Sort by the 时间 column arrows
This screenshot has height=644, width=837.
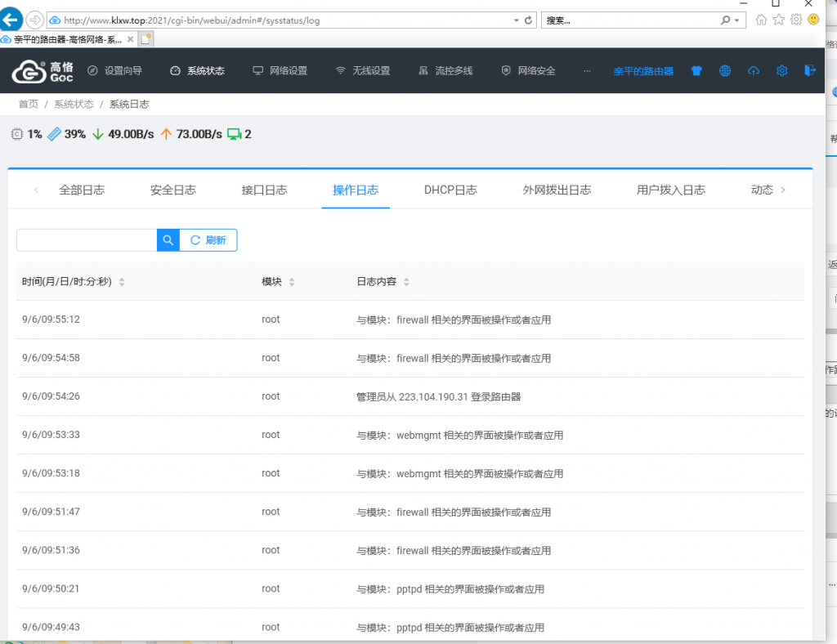tap(122, 282)
